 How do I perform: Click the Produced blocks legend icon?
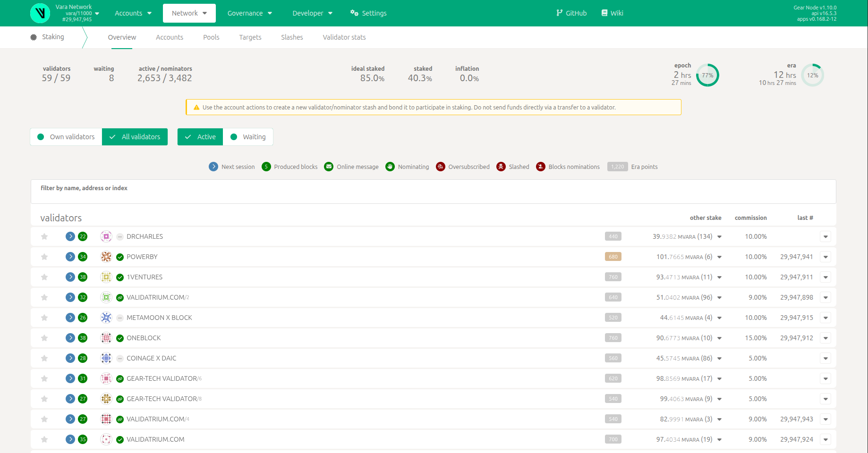click(266, 167)
